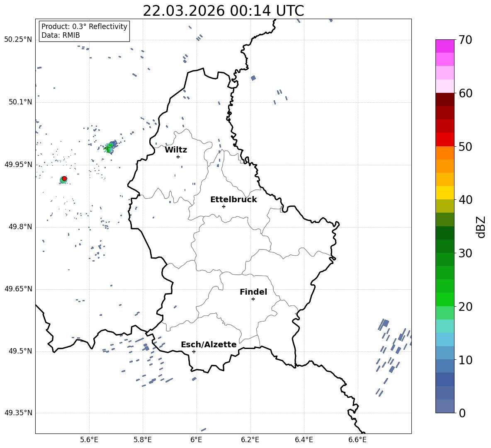The width and height of the screenshot is (491, 448).
Task: Click the 49.5°N latitude label
Action: pos(20,351)
